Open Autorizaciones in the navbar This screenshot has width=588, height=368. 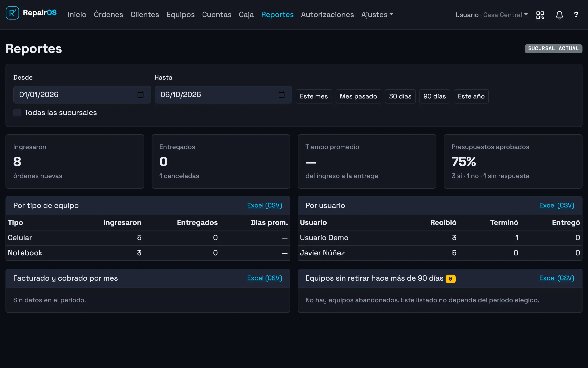coord(327,14)
